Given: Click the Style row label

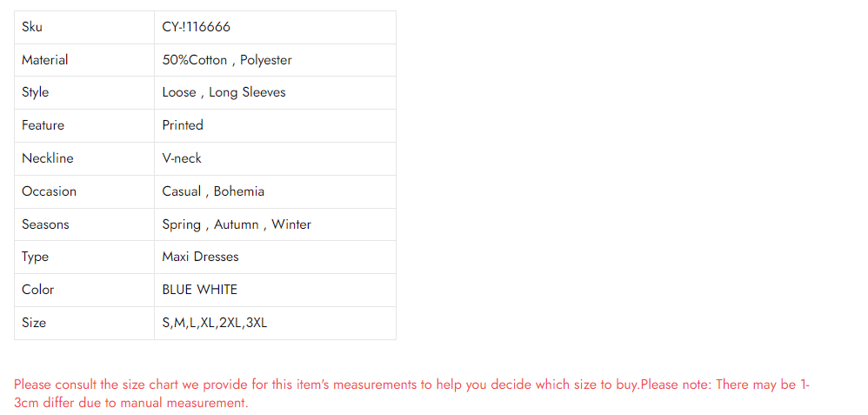Looking at the screenshot, I should (x=36, y=92).
